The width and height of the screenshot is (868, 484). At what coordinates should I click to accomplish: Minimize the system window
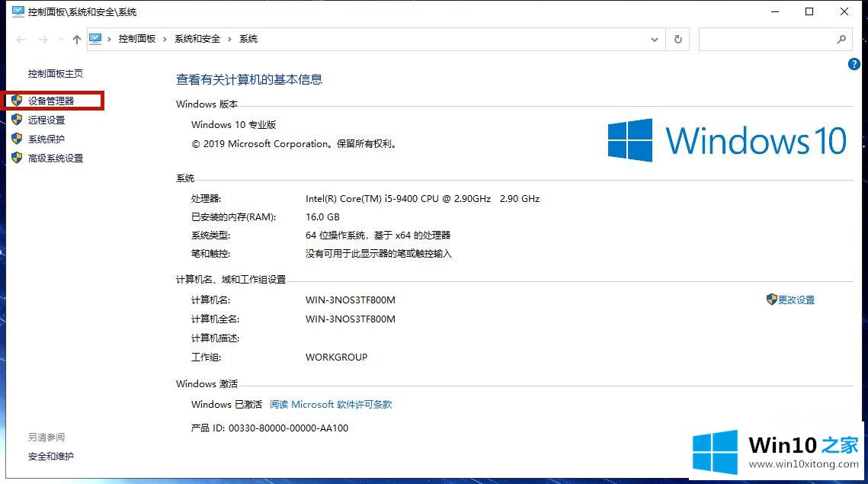point(775,11)
